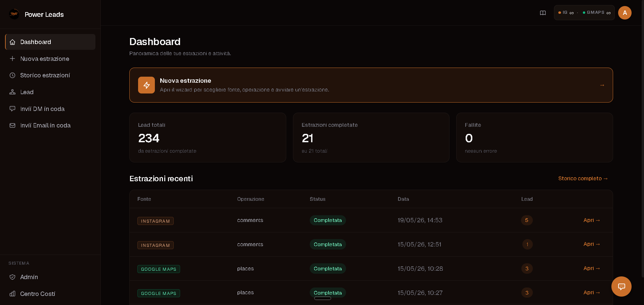This screenshot has height=305, width=644.
Task: Click the date 19/05/26, 14:53
Action: [420, 220]
